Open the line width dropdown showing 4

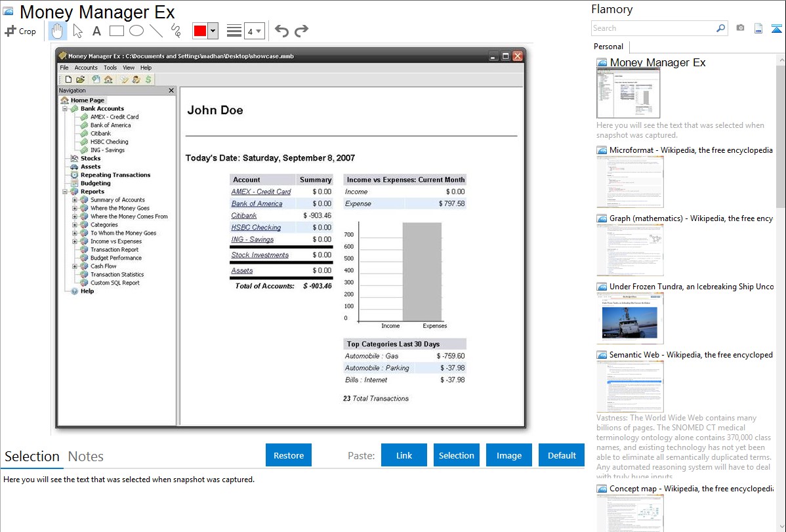(x=254, y=31)
